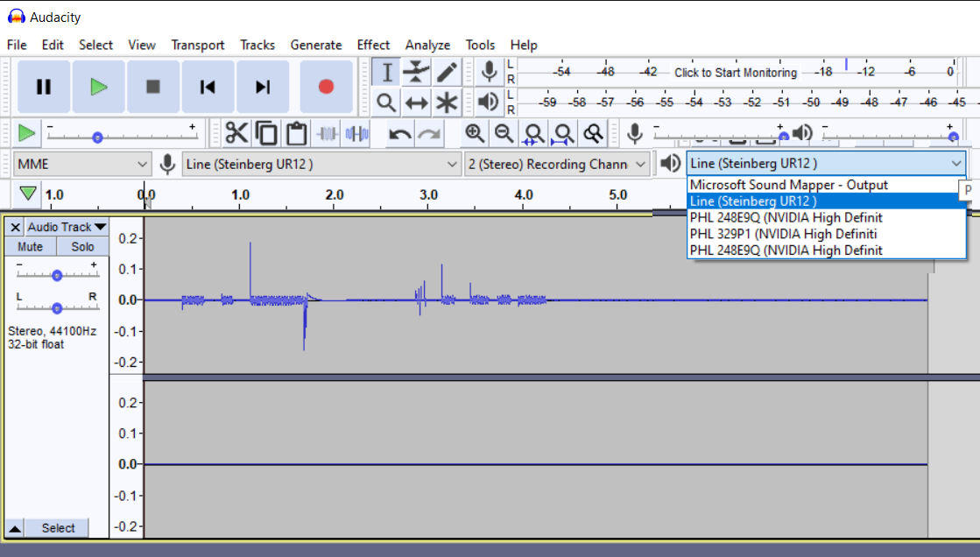
Task: Start recording with the red Record button
Action: click(x=326, y=87)
